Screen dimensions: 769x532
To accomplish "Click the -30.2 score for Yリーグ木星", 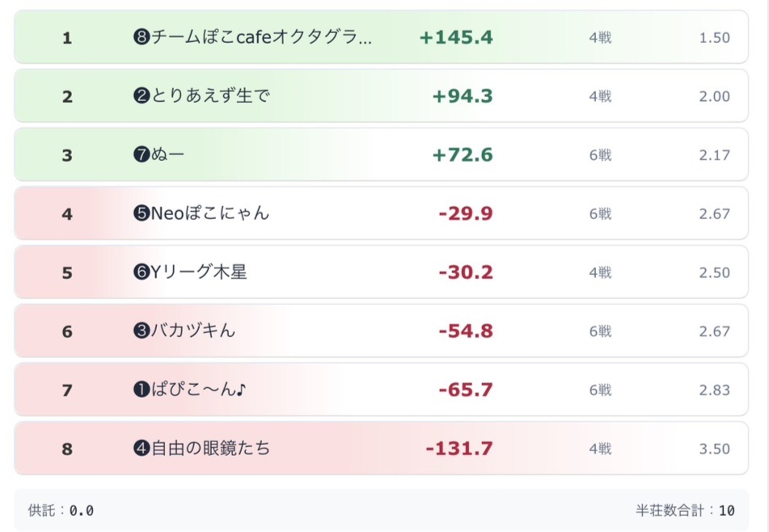I will [465, 272].
